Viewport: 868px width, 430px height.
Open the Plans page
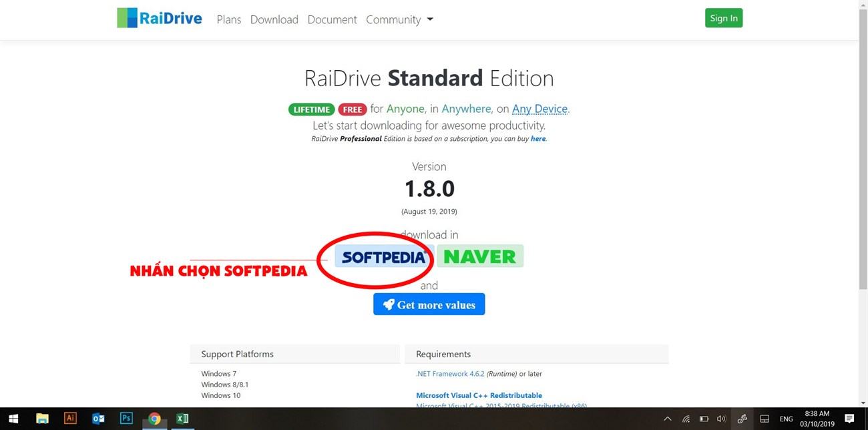pyautogui.click(x=228, y=19)
